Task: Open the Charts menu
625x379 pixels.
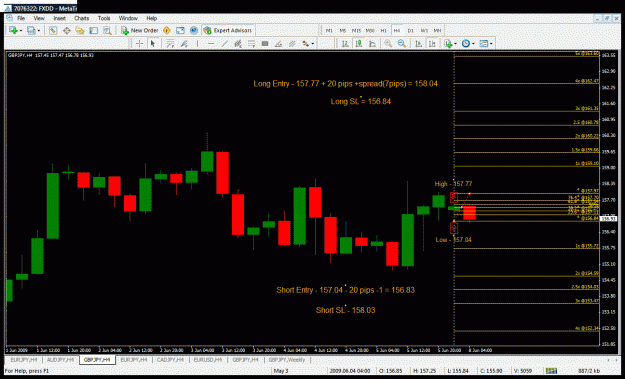Action: pos(81,18)
